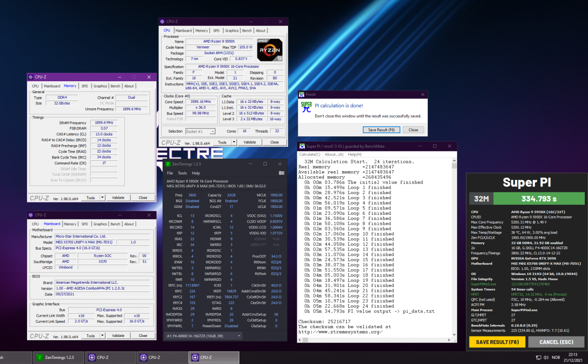This screenshot has height=364, width=588.
Task: Switch to the SPD tab in CPU-Z CPU window
Action: (216, 31)
